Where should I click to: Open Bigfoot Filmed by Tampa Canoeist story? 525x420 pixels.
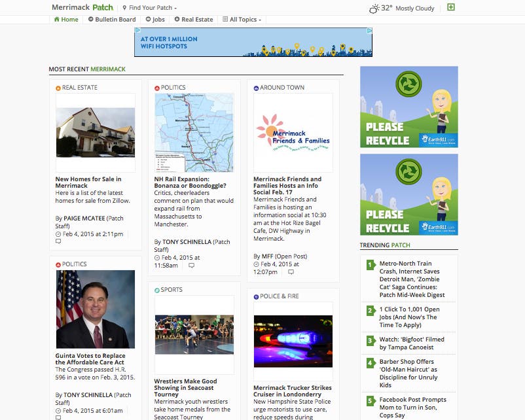[412, 343]
